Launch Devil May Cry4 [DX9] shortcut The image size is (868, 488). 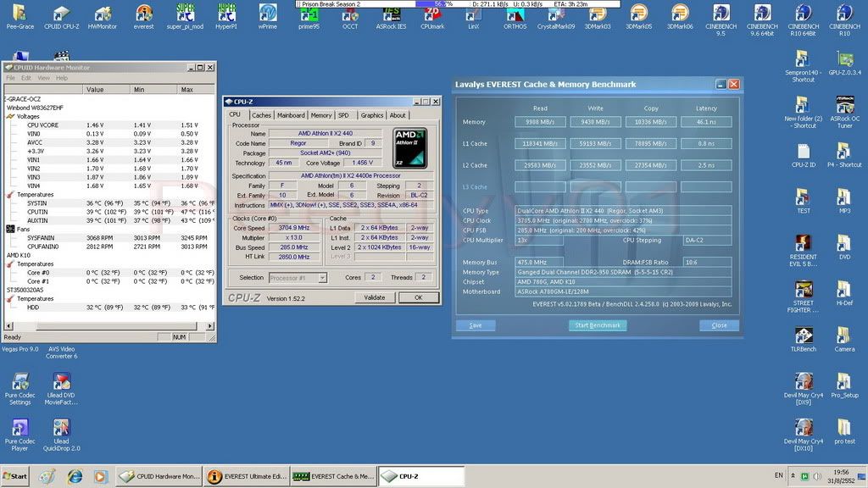click(x=804, y=389)
